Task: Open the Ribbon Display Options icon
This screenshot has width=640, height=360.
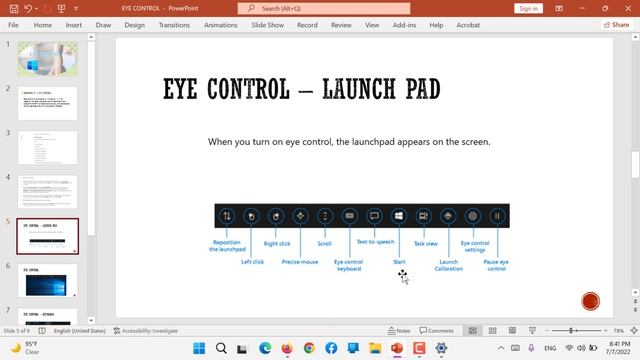Action: click(x=559, y=8)
